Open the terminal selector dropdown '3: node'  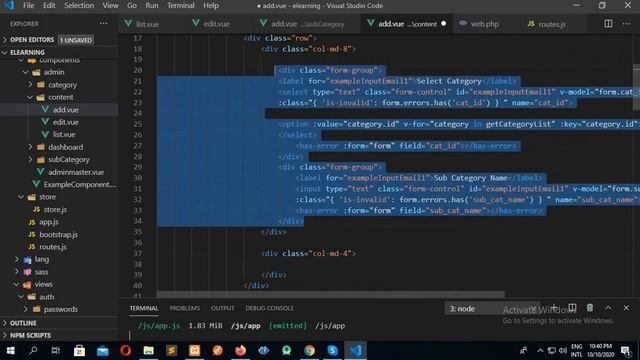point(492,309)
